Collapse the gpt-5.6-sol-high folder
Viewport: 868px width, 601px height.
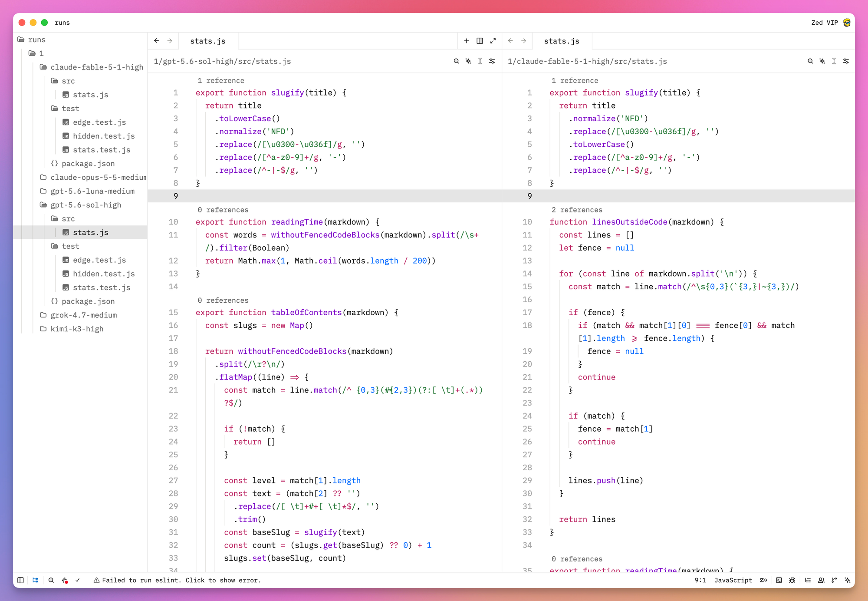(x=81, y=205)
